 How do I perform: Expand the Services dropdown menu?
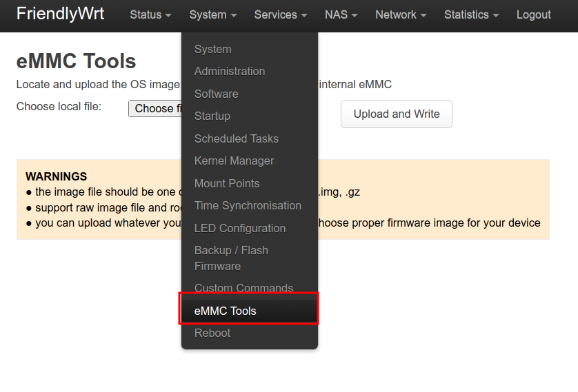click(281, 14)
